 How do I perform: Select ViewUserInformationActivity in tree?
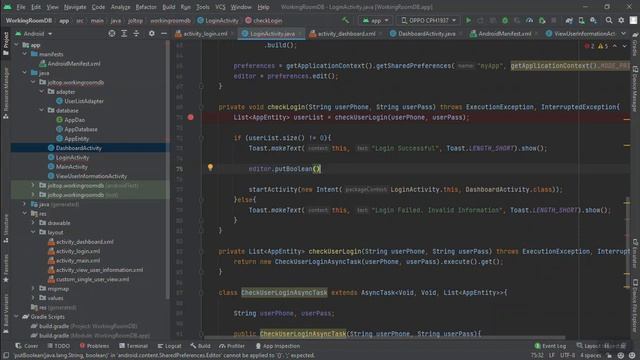tap(91, 176)
